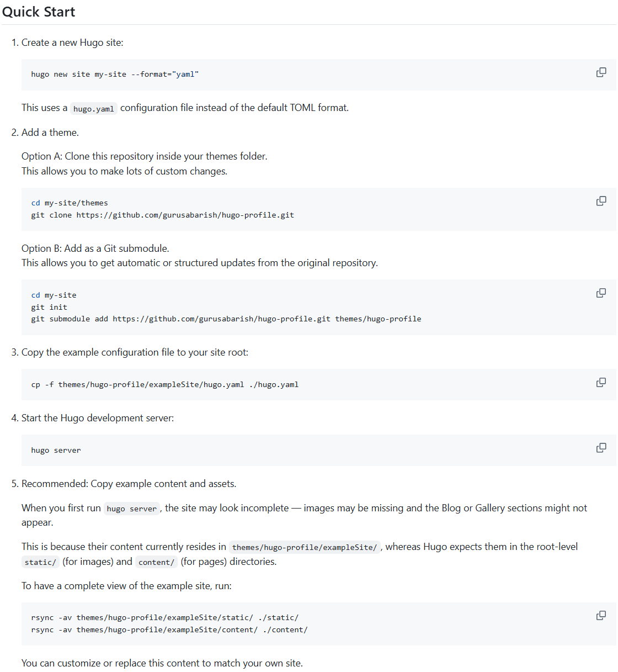Viewport: 618px width, 672px height.
Task: Click inside the hugo new site code block
Action: [318, 75]
